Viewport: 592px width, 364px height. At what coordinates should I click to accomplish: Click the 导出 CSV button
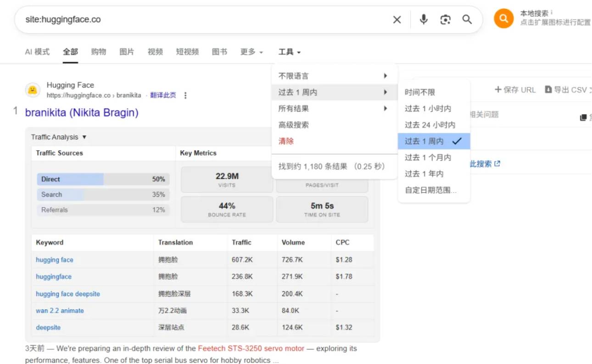(x=566, y=90)
